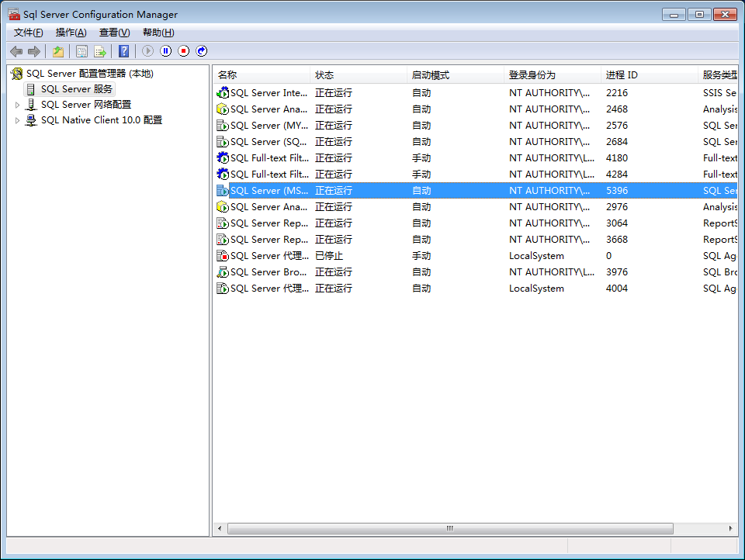Click the SQL Server Inte... service icon
The width and height of the screenshot is (745, 560).
click(x=223, y=92)
